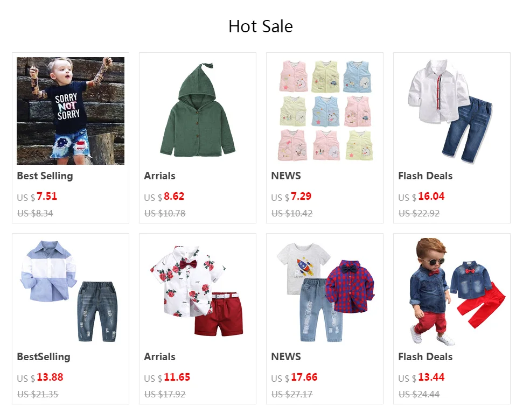View the denim shirt and red pants image
This screenshot has width=516, height=420.
click(451, 292)
